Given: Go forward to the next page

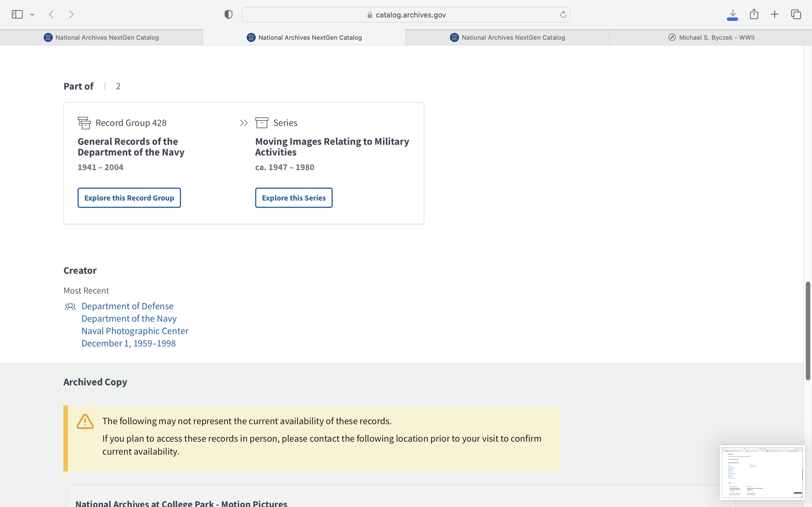Looking at the screenshot, I should pyautogui.click(x=71, y=14).
